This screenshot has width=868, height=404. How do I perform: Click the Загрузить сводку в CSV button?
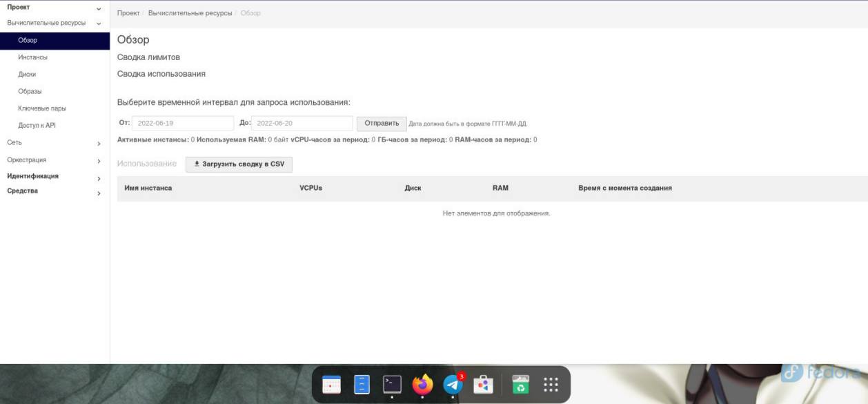pyautogui.click(x=239, y=164)
